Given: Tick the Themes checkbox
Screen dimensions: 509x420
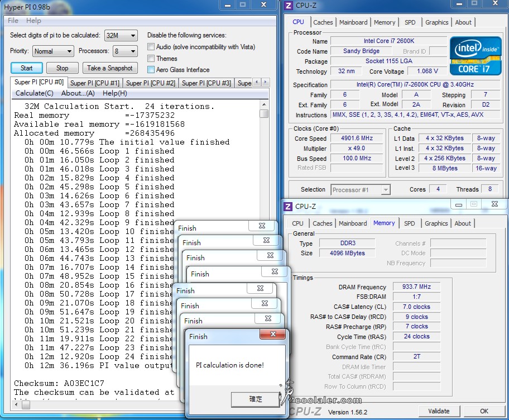Looking at the screenshot, I should pos(151,59).
